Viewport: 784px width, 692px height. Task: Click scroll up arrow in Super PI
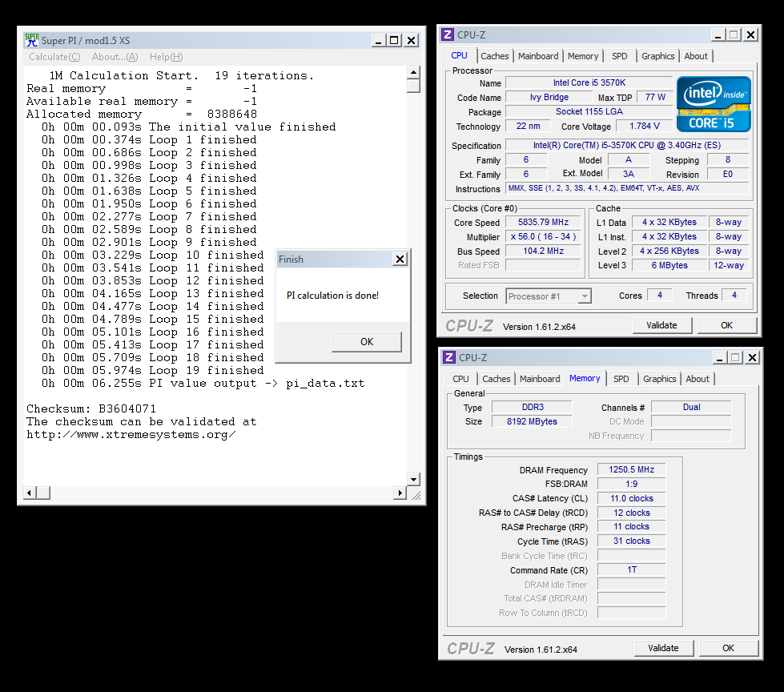[413, 73]
